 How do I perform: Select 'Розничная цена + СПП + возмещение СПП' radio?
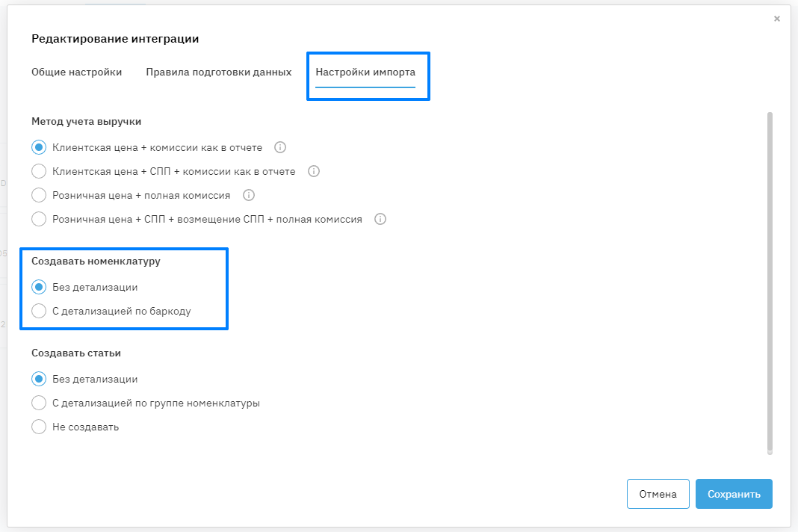[40, 220]
